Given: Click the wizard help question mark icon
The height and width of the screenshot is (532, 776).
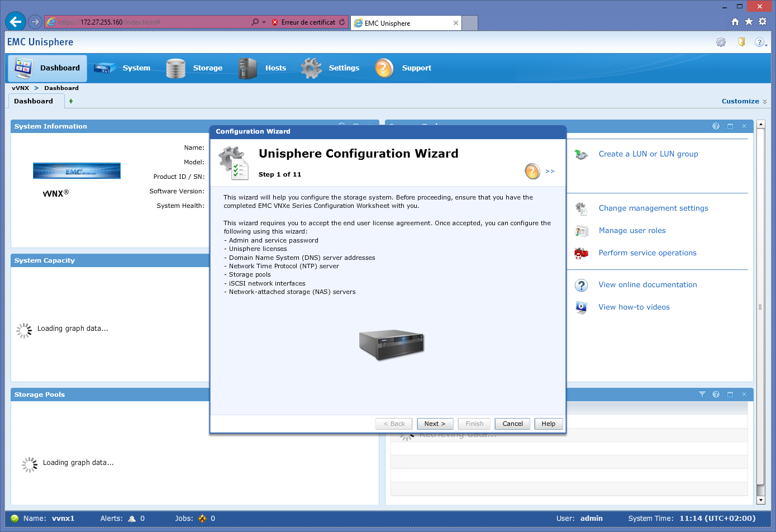Looking at the screenshot, I should tap(532, 171).
